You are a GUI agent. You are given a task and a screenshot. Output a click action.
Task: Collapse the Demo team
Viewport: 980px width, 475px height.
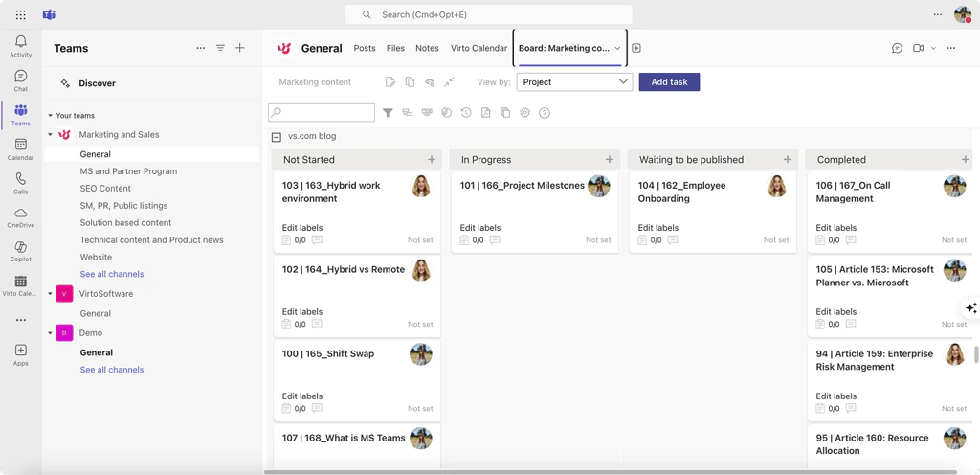coord(50,333)
